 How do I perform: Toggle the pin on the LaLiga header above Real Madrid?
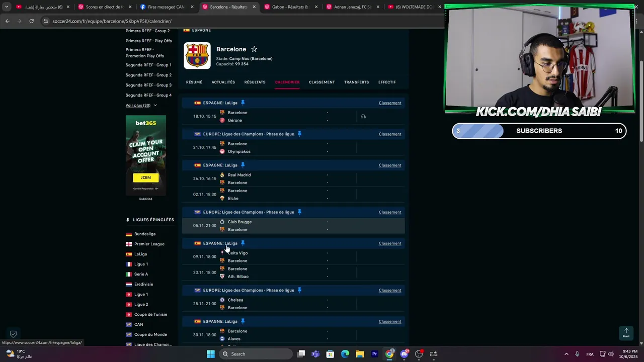pyautogui.click(x=243, y=165)
